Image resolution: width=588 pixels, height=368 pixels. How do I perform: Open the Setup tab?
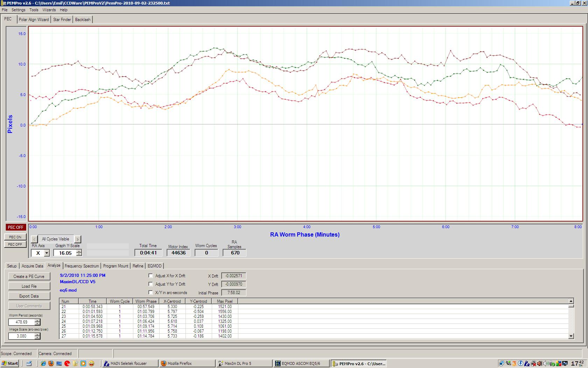(12, 266)
